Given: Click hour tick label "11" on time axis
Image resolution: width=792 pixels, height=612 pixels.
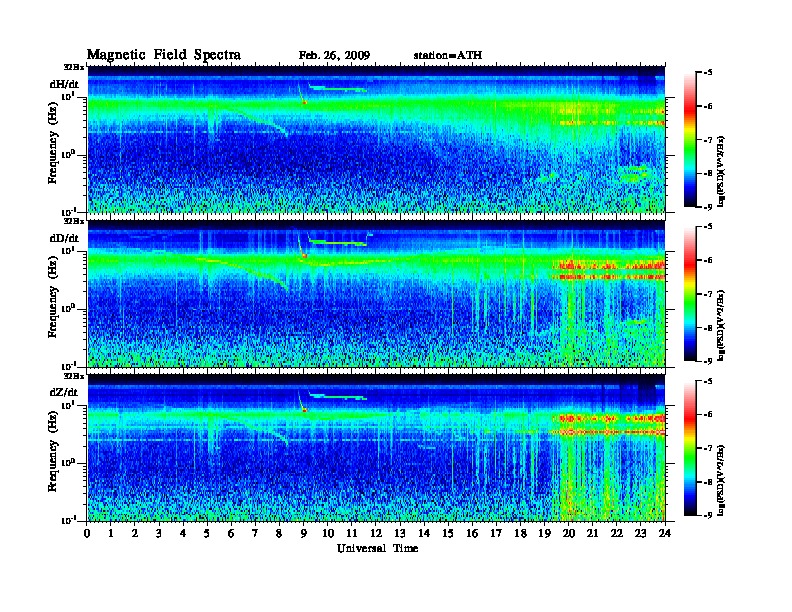Looking at the screenshot, I should click(352, 533).
